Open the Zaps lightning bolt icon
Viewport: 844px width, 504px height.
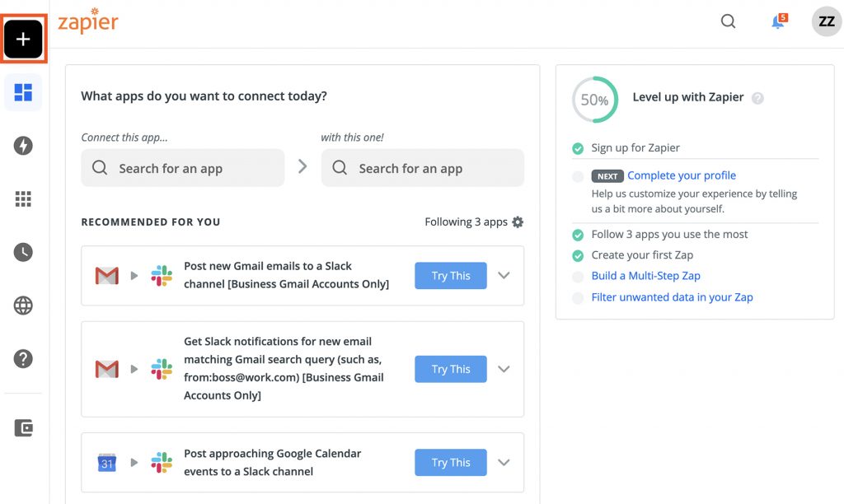[x=23, y=146]
